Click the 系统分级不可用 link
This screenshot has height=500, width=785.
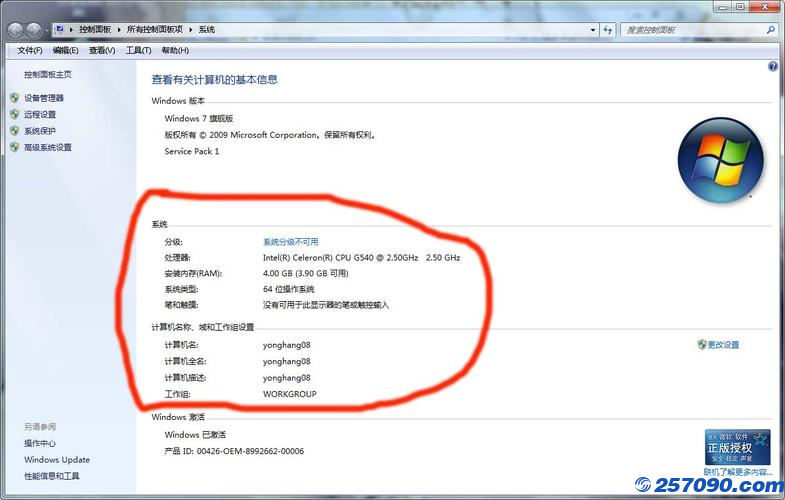(x=290, y=242)
